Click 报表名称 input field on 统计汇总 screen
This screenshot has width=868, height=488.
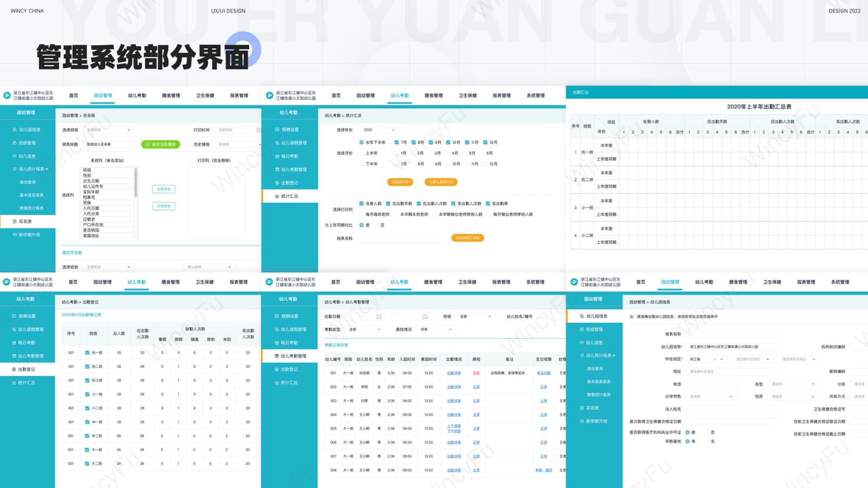click(x=403, y=238)
